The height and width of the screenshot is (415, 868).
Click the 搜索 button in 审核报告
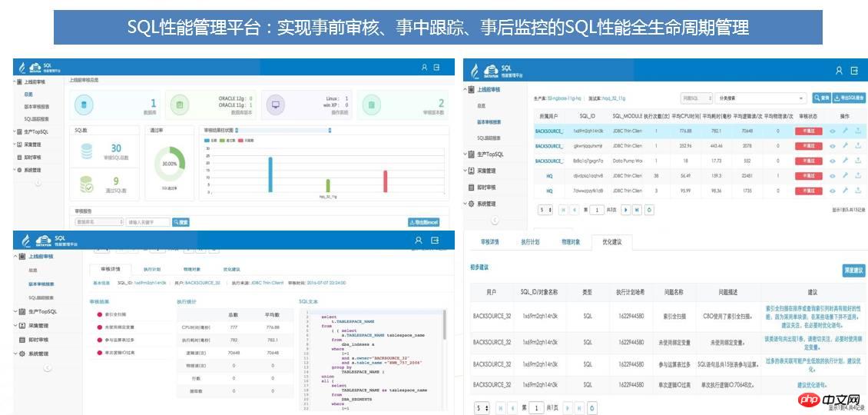tap(181, 222)
